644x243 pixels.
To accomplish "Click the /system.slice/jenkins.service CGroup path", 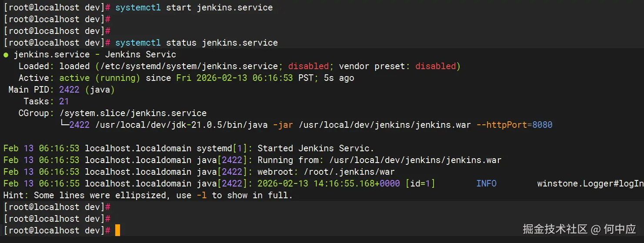I will tap(133, 113).
